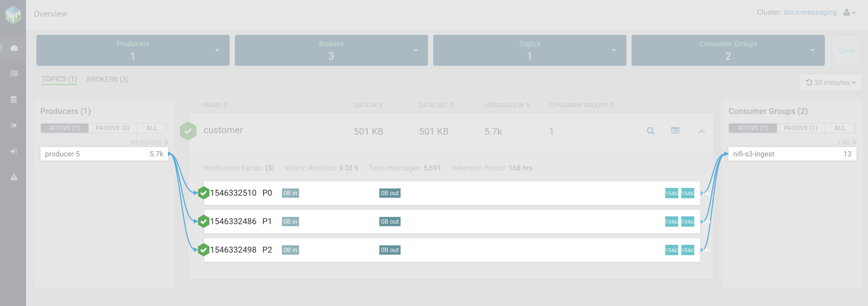Open the 30 minutes time range dropdown

pyautogui.click(x=831, y=83)
